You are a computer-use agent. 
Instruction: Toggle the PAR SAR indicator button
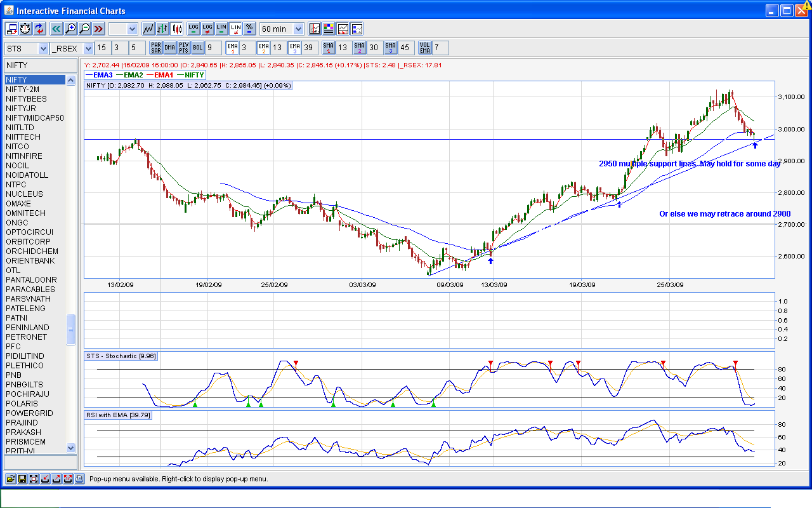coord(155,48)
